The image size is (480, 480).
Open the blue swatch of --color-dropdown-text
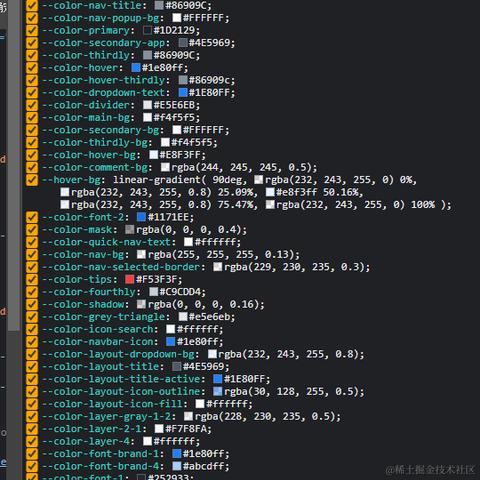pyautogui.click(x=183, y=92)
